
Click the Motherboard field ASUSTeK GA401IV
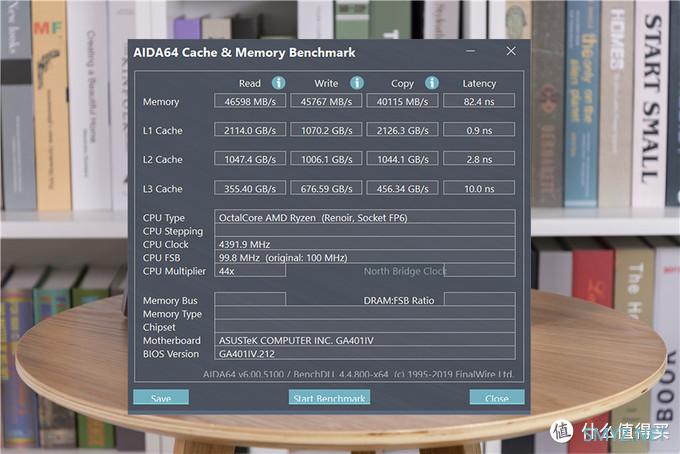(365, 340)
